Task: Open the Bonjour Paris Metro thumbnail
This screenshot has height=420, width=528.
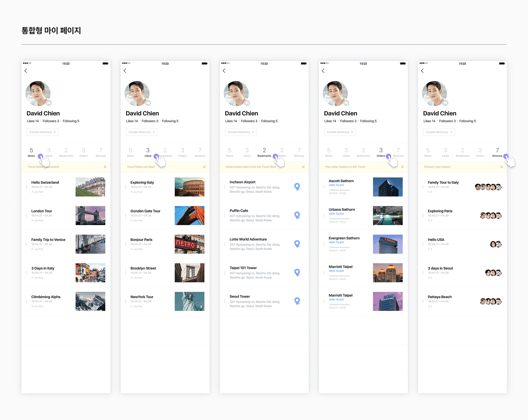Action: click(x=189, y=244)
